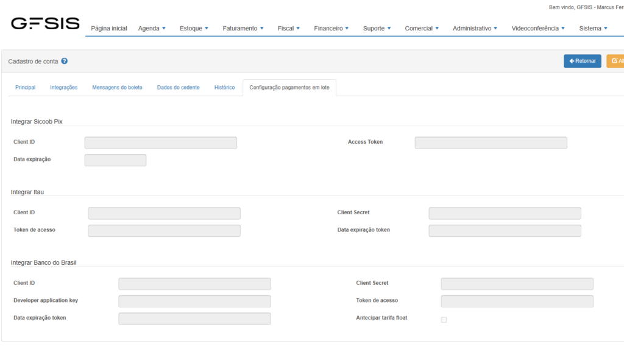Expand the Financeiro menu

point(331,29)
